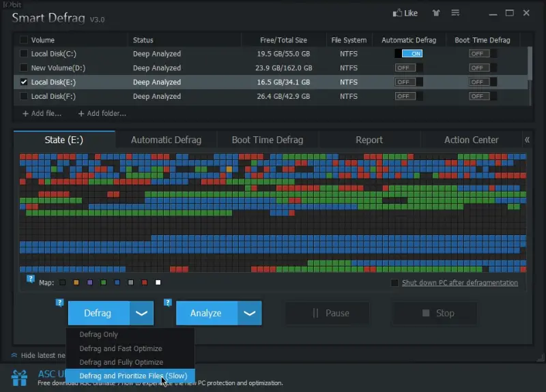Switch to the State (E:) tab

[64, 140]
